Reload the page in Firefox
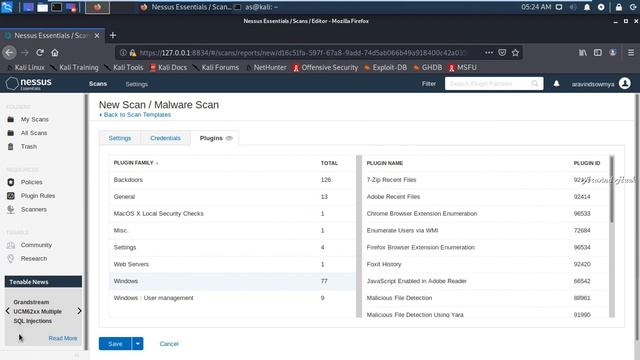 tap(40, 52)
